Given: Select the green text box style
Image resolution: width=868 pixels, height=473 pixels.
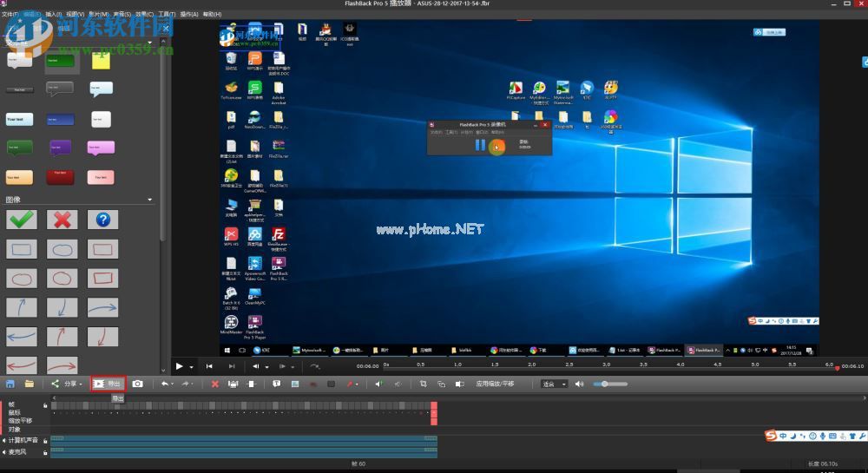Looking at the screenshot, I should (x=60, y=60).
